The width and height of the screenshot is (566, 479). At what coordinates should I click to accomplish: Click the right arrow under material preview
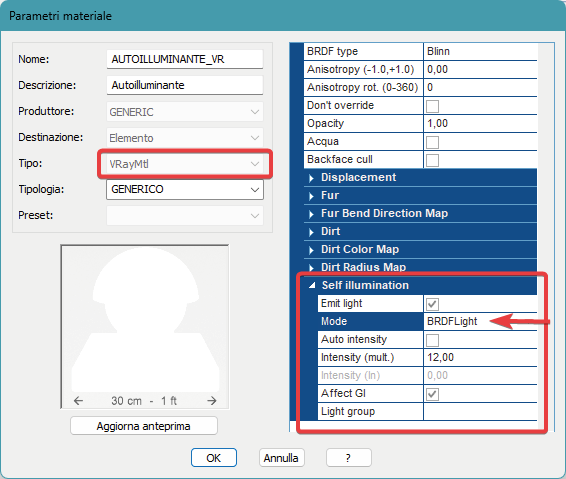click(x=212, y=401)
